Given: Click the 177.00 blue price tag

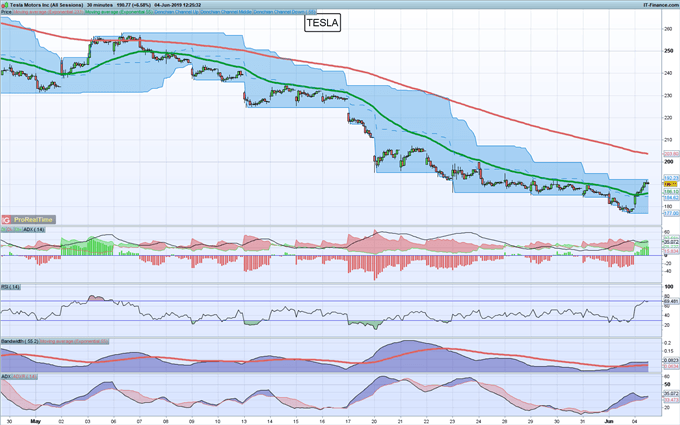Looking at the screenshot, I should click(x=671, y=213).
